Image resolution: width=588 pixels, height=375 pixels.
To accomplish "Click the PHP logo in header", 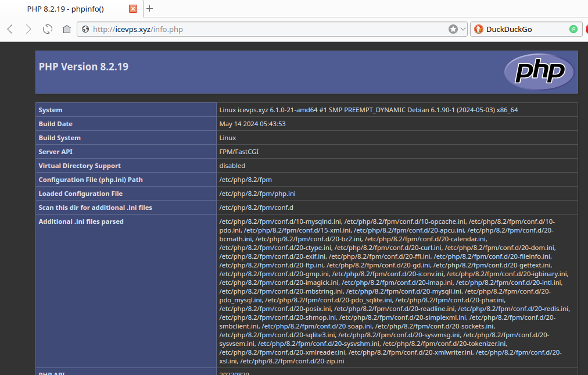I will click(539, 72).
